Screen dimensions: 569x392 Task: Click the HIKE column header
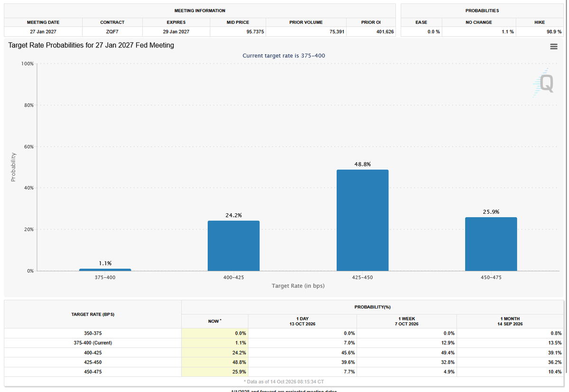pyautogui.click(x=539, y=22)
